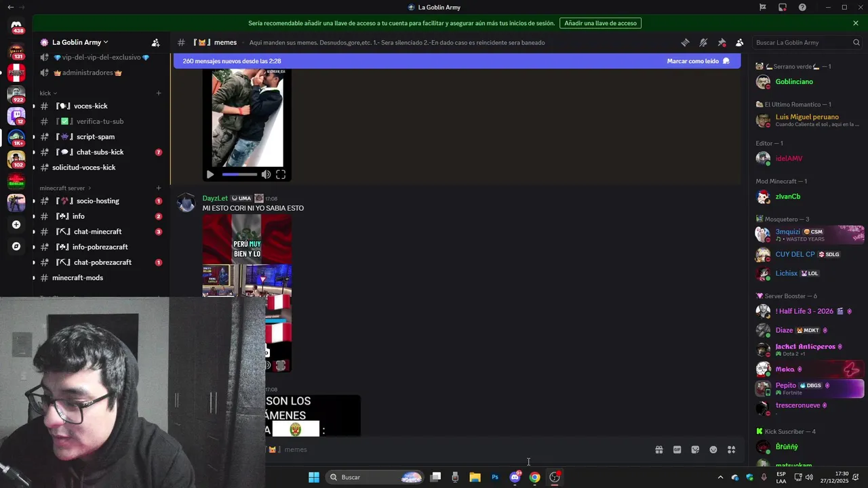Toggle the first video's volume speaker icon
The width and height of the screenshot is (868, 488).
(266, 174)
